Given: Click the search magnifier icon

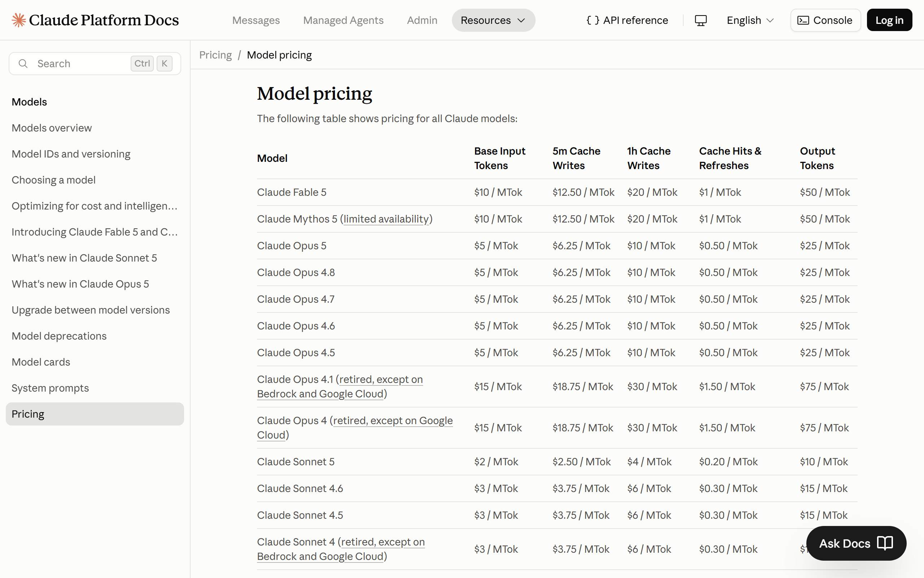Looking at the screenshot, I should pyautogui.click(x=23, y=64).
